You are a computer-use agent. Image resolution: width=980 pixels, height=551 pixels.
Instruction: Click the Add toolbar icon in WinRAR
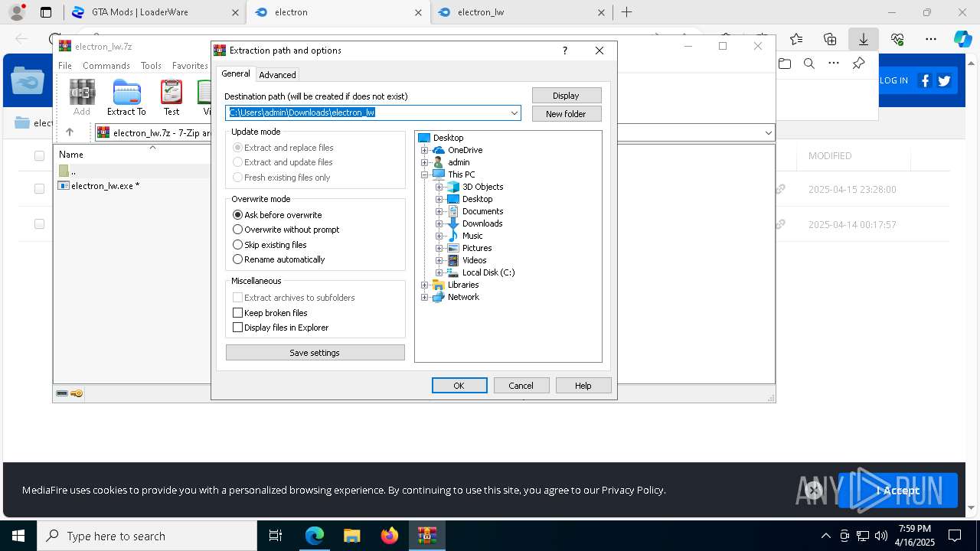82,97
